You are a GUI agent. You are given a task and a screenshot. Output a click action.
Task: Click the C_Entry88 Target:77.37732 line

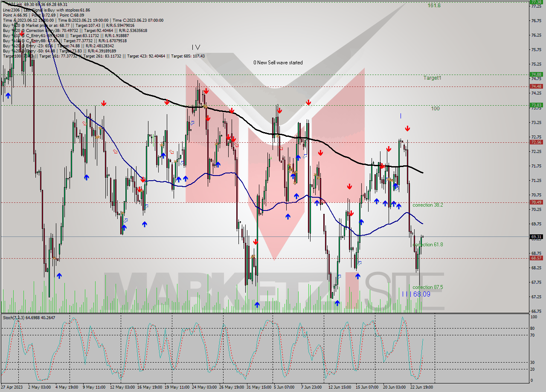(66, 40)
